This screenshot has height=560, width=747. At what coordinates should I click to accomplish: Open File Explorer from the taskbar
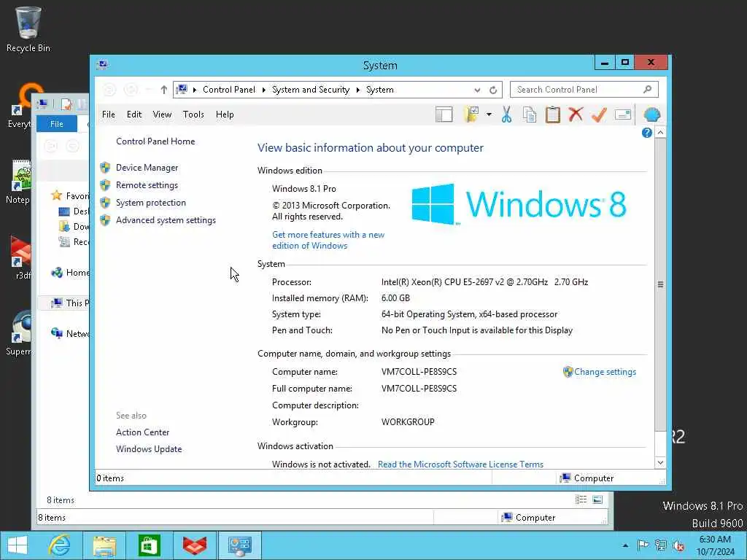click(104, 545)
